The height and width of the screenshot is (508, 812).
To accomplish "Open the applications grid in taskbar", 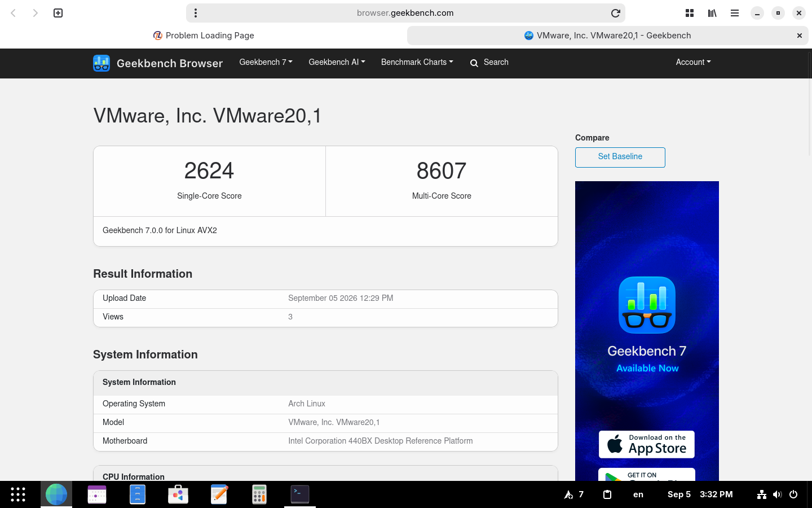I will [x=18, y=494].
